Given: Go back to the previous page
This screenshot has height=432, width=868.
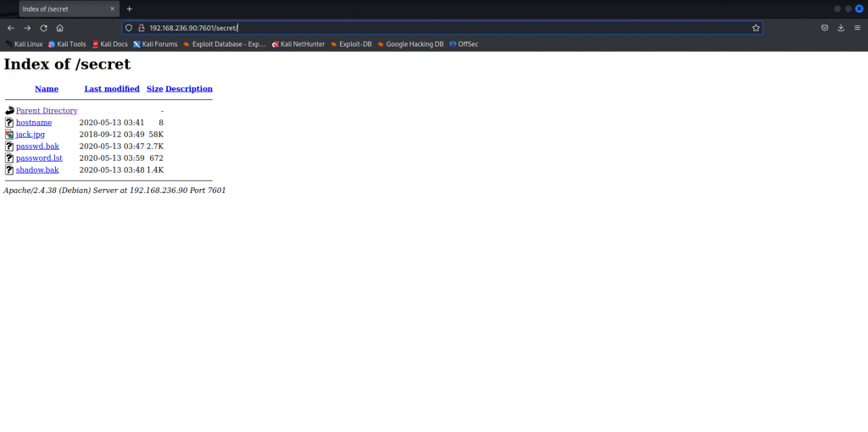Looking at the screenshot, I should [x=10, y=28].
